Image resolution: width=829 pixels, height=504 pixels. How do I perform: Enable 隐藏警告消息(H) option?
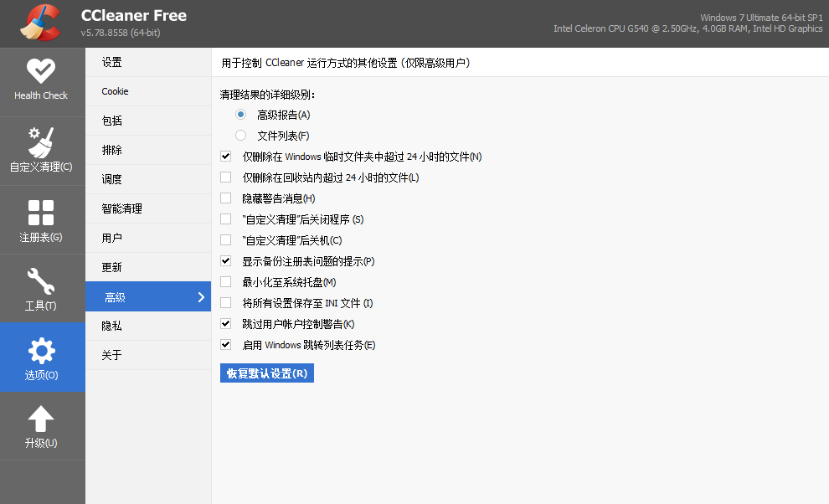click(x=225, y=198)
